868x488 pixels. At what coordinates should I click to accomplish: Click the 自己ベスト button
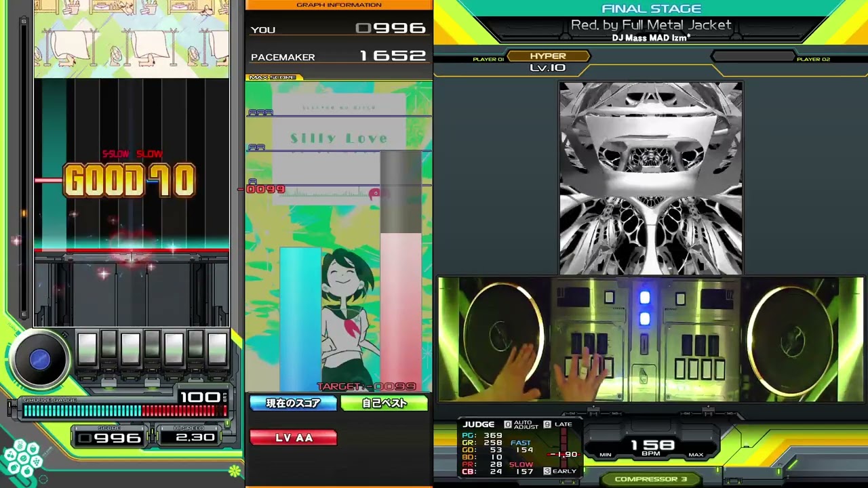pos(384,403)
